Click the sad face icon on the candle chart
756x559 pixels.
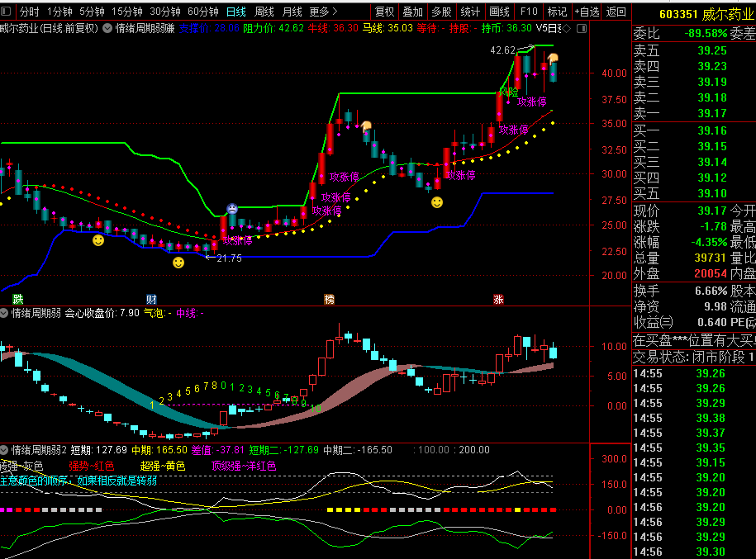[233, 209]
